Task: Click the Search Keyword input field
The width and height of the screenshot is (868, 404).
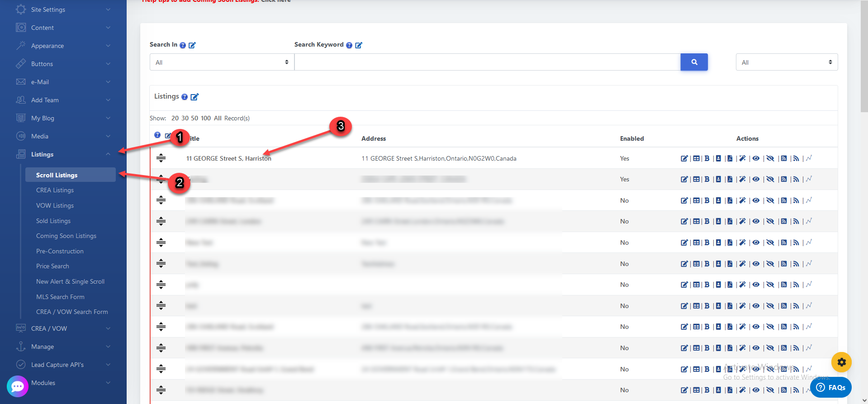Action: (487, 62)
